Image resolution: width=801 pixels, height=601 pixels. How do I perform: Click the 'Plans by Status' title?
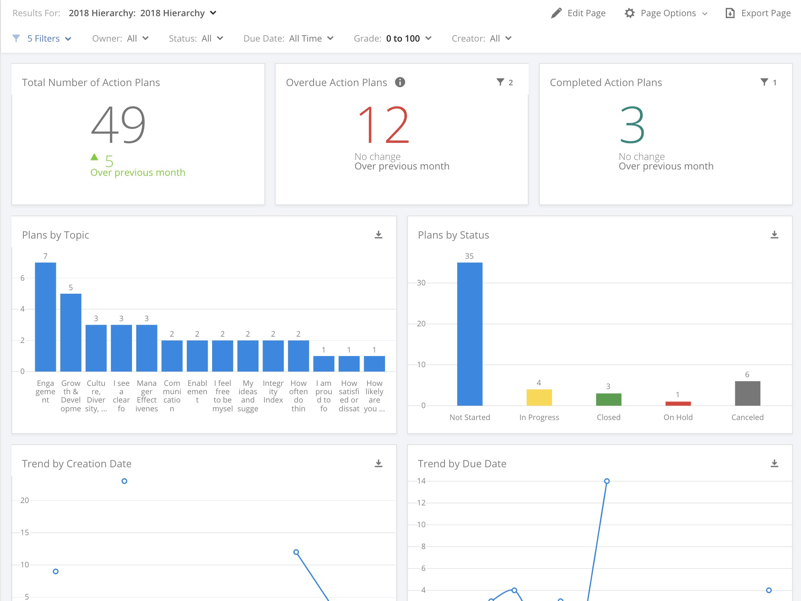(x=453, y=235)
